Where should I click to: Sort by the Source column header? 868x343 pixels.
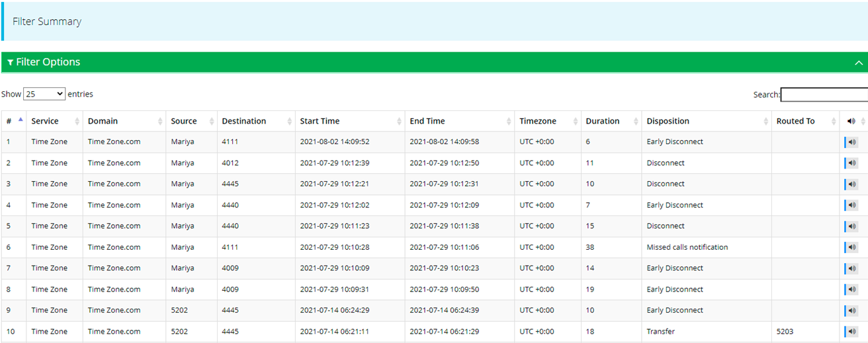[x=184, y=121]
